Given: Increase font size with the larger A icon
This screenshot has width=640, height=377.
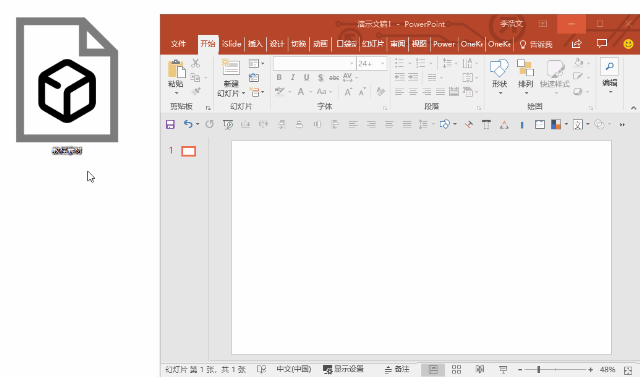Looking at the screenshot, I should click(348, 92).
